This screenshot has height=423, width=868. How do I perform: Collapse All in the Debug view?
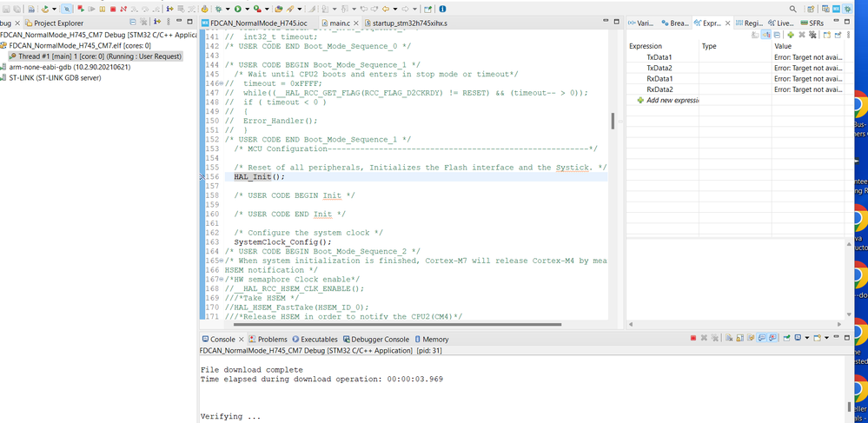click(133, 22)
